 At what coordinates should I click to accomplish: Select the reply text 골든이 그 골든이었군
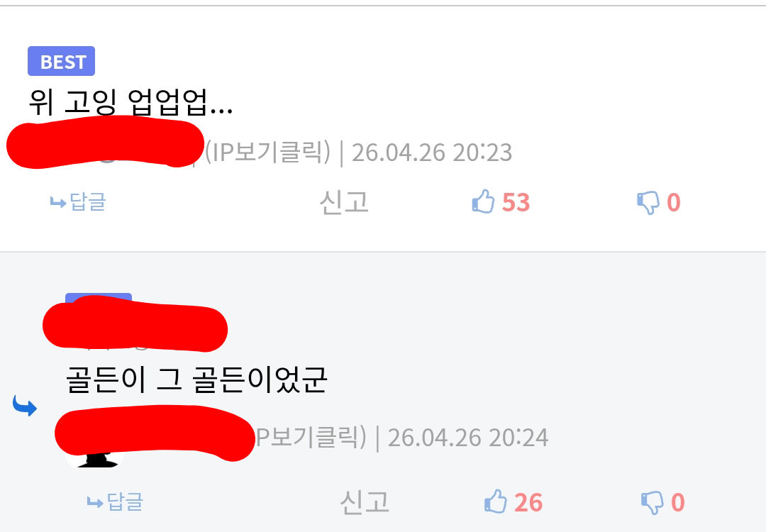196,379
